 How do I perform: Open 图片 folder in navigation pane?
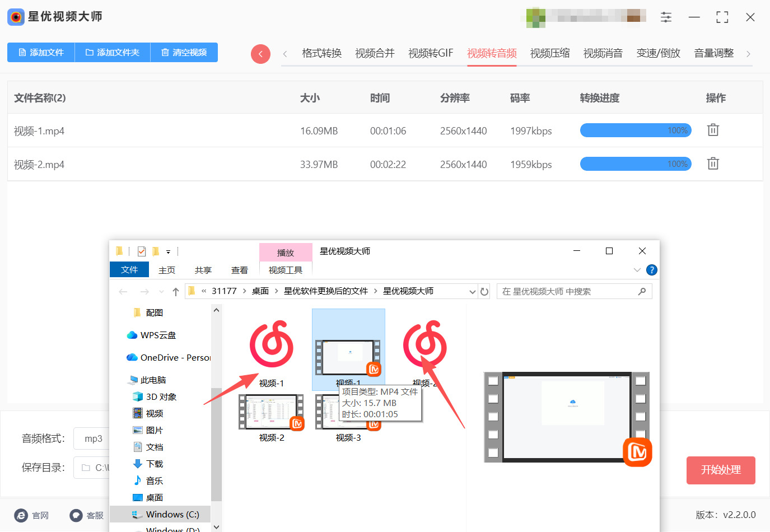148,431
